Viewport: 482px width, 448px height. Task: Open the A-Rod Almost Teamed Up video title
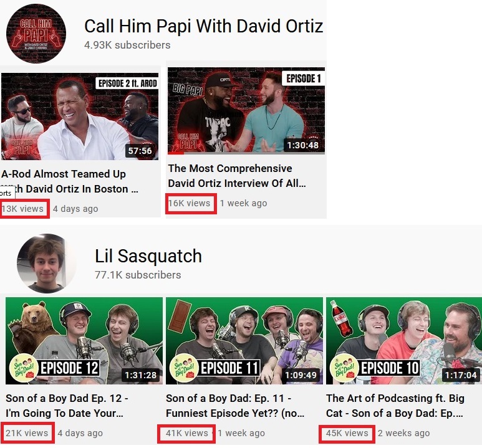[x=70, y=181]
